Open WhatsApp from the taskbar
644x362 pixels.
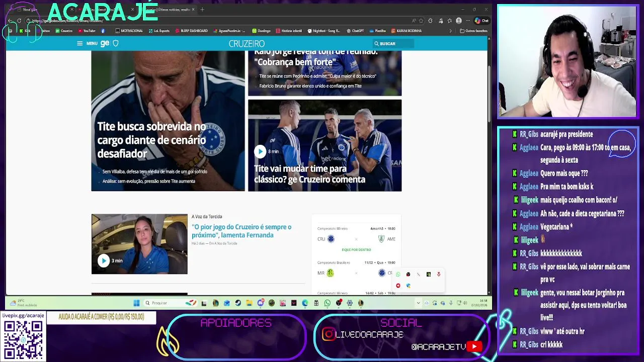tap(328, 303)
